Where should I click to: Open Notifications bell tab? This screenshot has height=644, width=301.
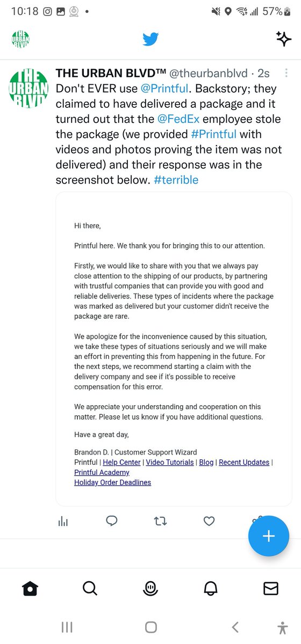tap(211, 589)
